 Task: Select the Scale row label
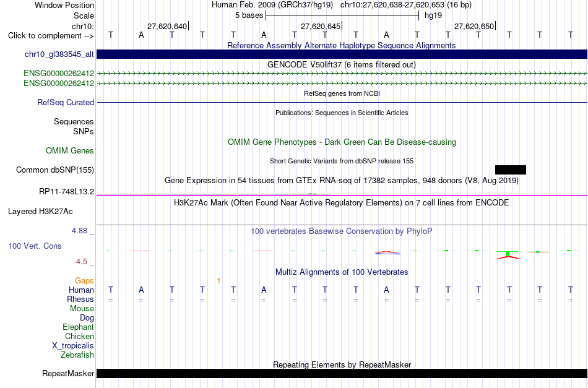[84, 15]
